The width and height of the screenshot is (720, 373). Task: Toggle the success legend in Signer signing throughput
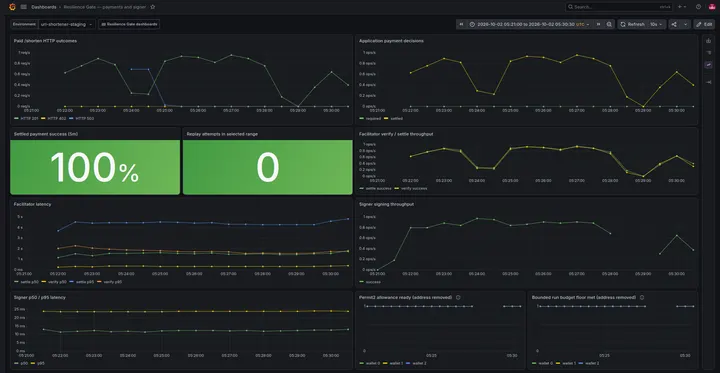(x=373, y=282)
